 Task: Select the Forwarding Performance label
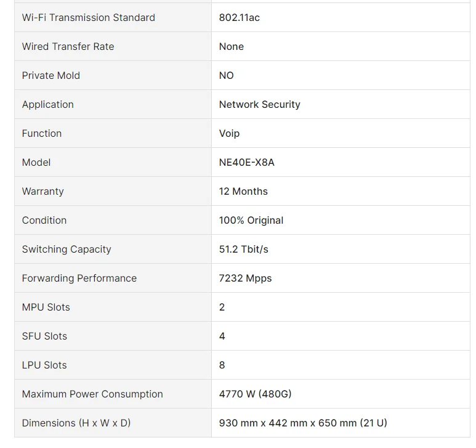pos(79,278)
